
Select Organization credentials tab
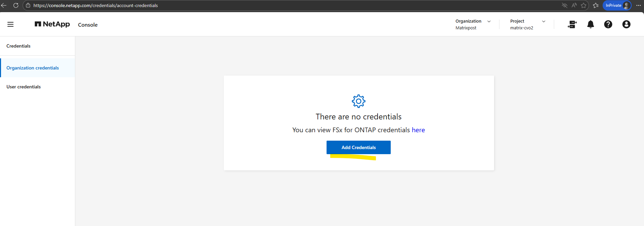click(37, 68)
